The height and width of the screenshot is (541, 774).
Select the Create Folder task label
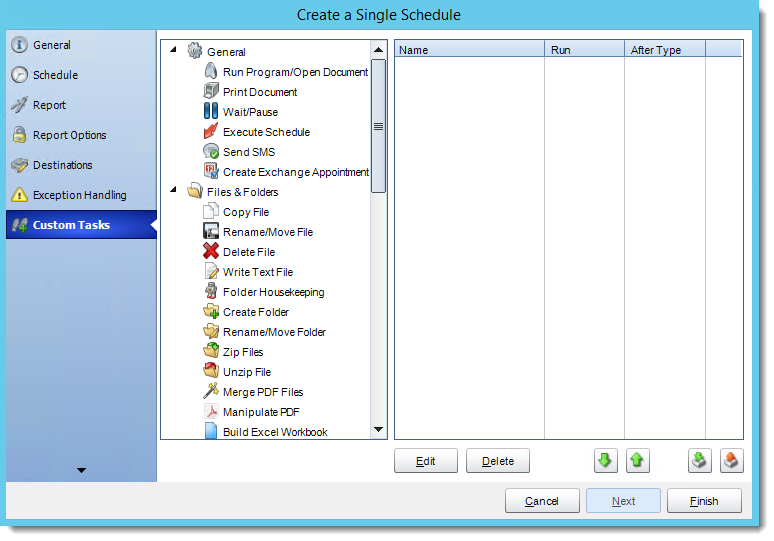(x=256, y=312)
